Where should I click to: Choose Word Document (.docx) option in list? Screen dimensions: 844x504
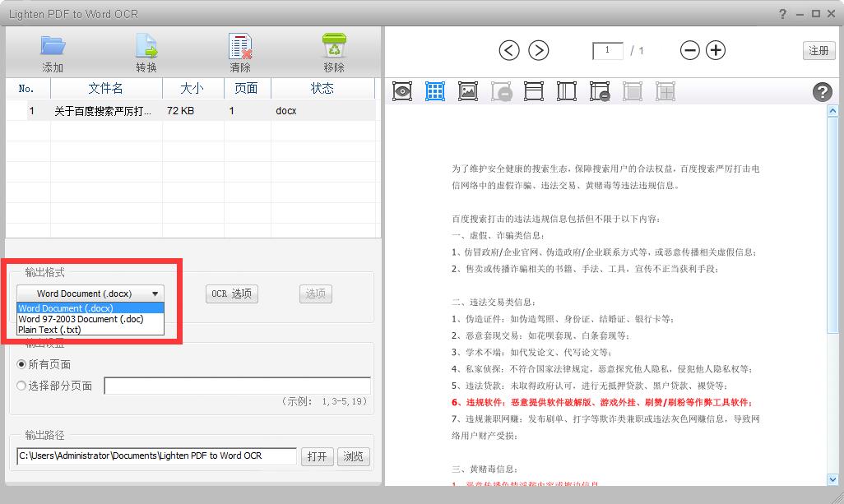tap(90, 308)
